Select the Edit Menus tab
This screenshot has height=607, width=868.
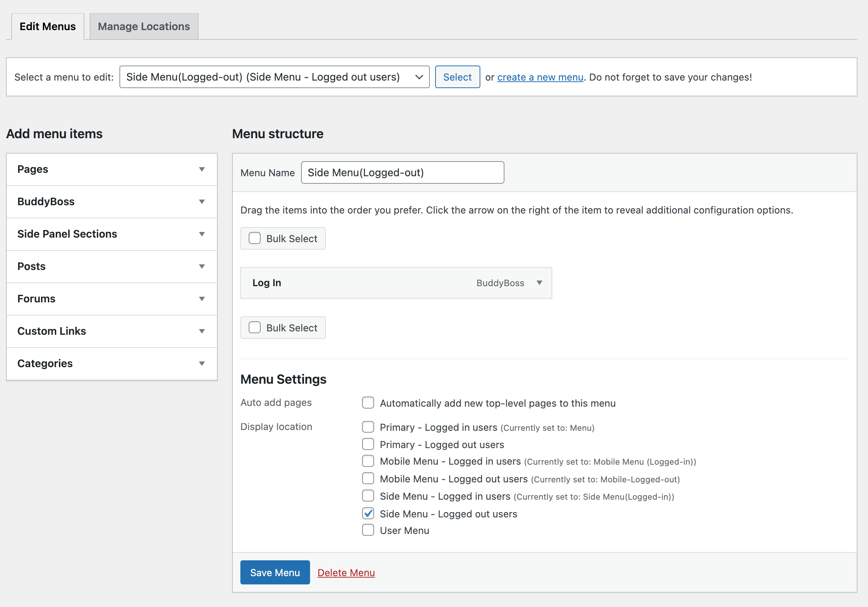tap(47, 26)
